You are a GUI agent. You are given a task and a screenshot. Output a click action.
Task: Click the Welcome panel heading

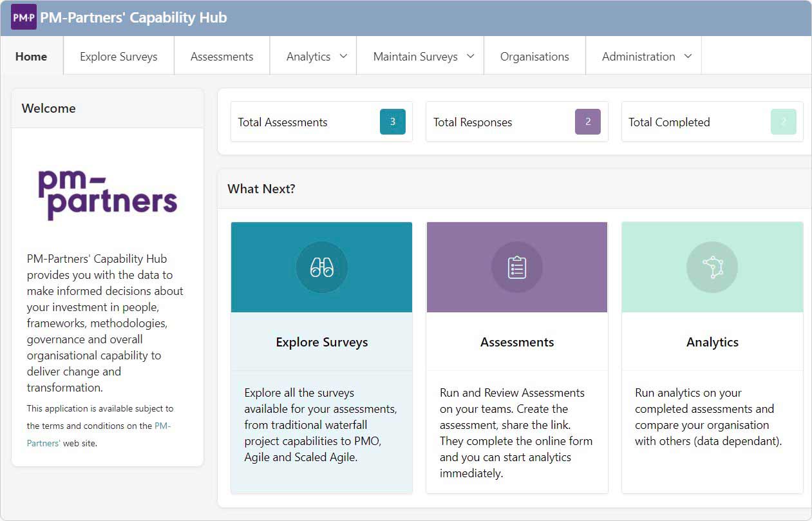click(x=48, y=108)
